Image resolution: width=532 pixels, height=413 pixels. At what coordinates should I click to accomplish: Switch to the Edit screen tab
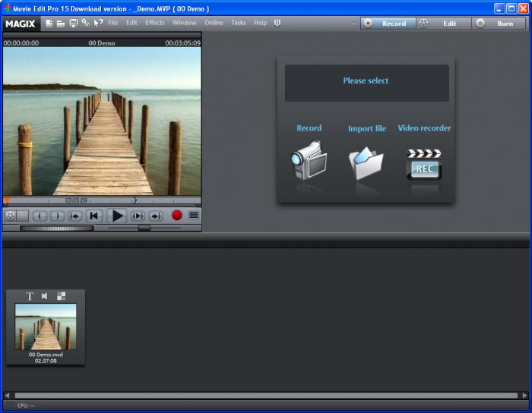(x=444, y=24)
